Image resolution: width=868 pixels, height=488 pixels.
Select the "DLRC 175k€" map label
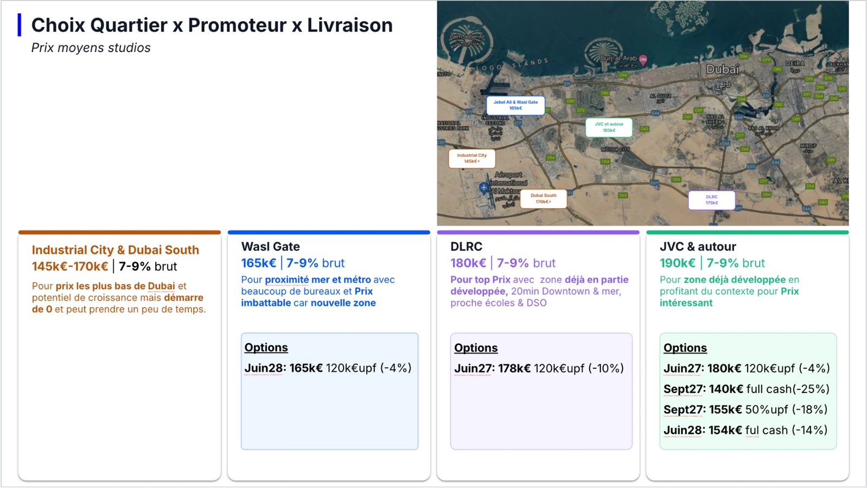712,200
